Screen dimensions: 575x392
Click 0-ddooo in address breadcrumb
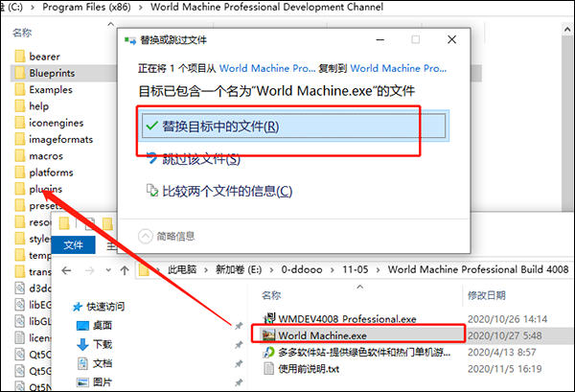tap(302, 270)
